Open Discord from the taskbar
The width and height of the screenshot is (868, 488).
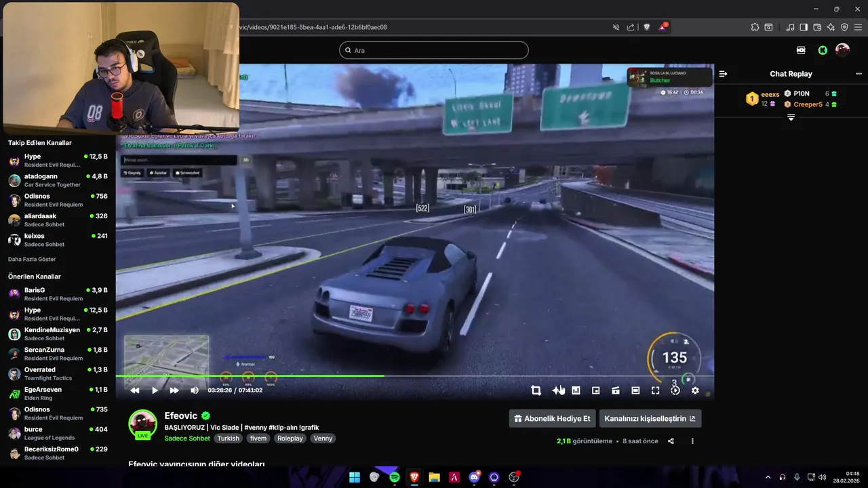(474, 477)
